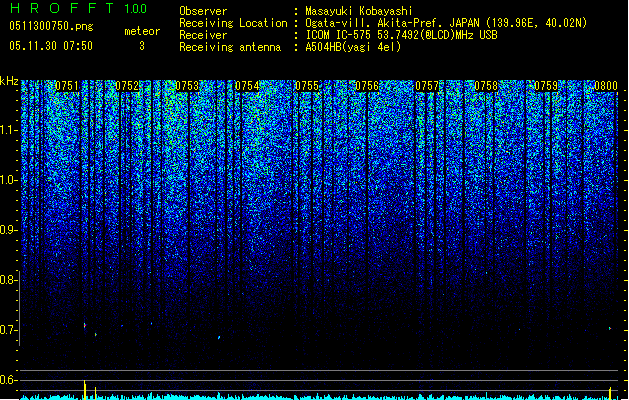Viewport: 629px width, 400px height.
Task: Click the 0.7 frequency axis label
Action: [x=9, y=330]
